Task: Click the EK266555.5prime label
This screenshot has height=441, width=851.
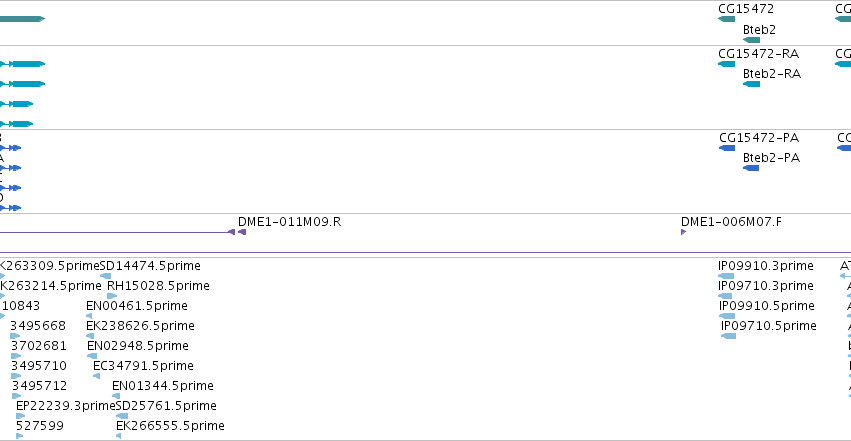Action: pyautogui.click(x=170, y=426)
